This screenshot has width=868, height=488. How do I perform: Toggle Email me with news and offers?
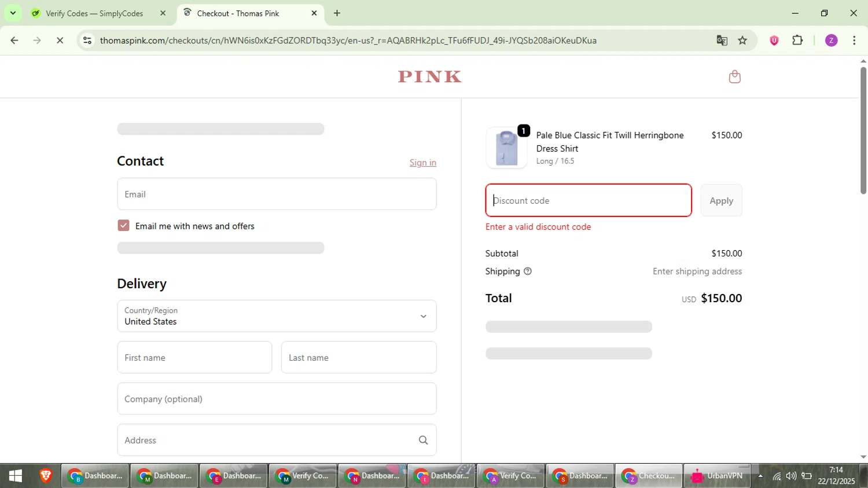[x=123, y=226]
